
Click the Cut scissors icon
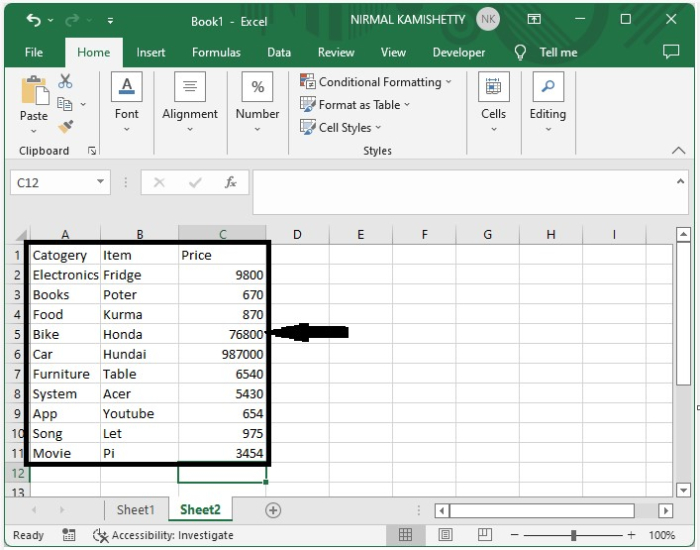pyautogui.click(x=65, y=81)
